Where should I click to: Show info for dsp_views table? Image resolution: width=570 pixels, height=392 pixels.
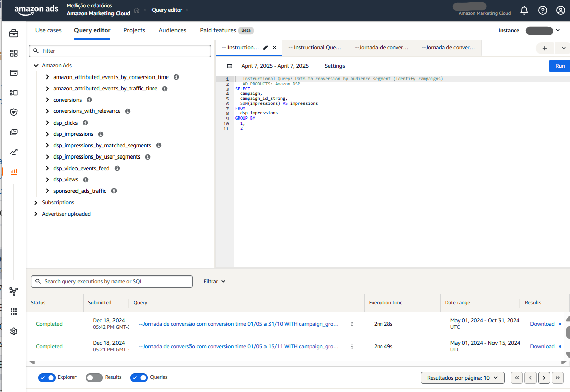point(86,180)
